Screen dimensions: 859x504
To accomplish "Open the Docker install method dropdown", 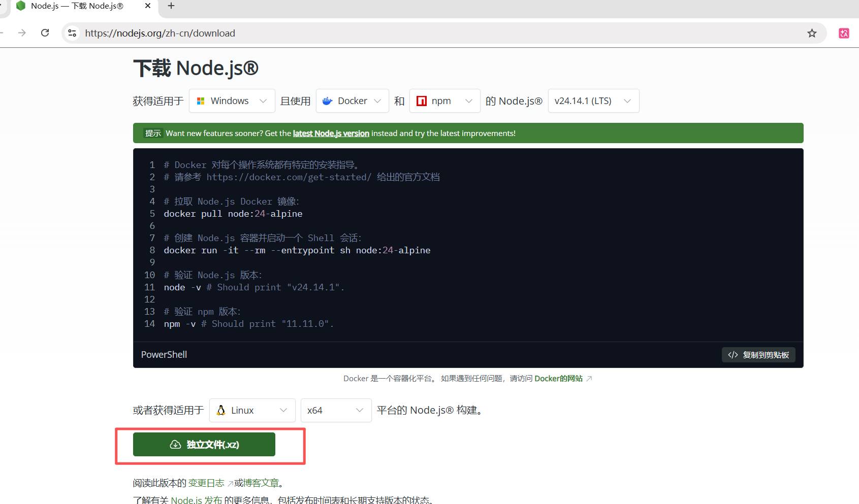I will 352,101.
